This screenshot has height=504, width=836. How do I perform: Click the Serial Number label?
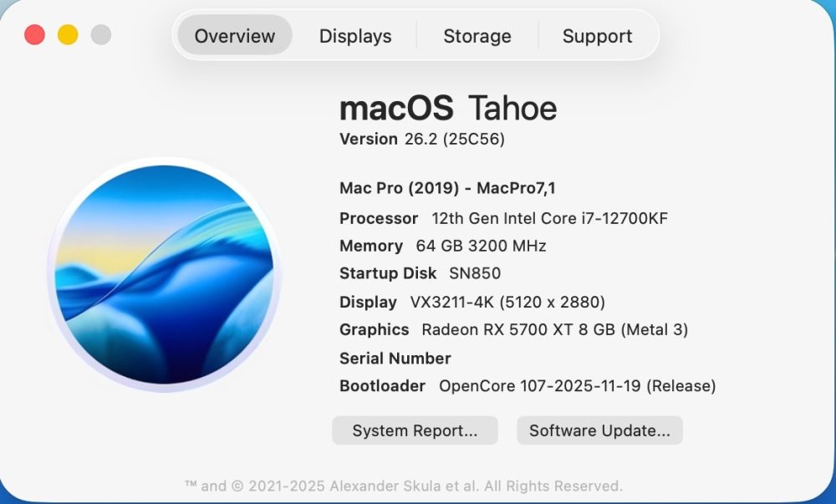(395, 358)
